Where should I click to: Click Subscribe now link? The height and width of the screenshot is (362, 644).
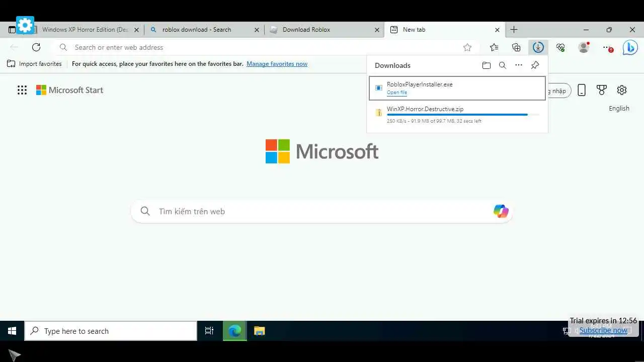(x=603, y=330)
